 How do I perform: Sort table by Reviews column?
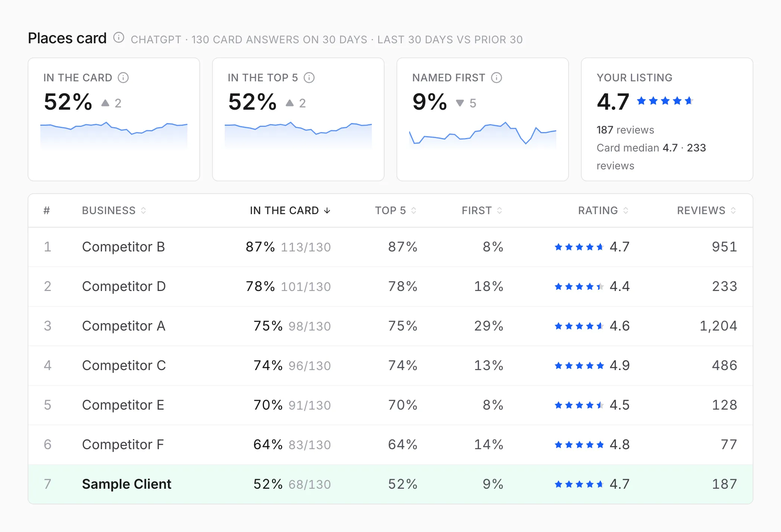[707, 210]
